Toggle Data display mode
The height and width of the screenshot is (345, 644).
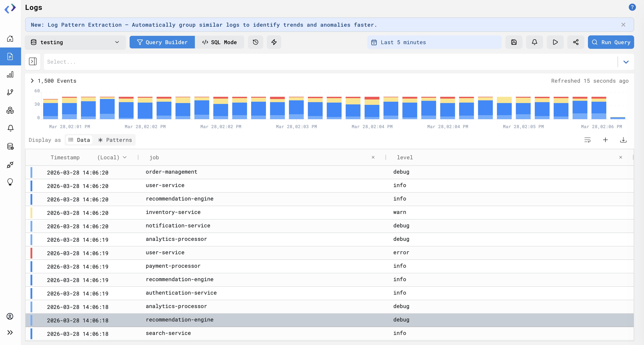79,140
